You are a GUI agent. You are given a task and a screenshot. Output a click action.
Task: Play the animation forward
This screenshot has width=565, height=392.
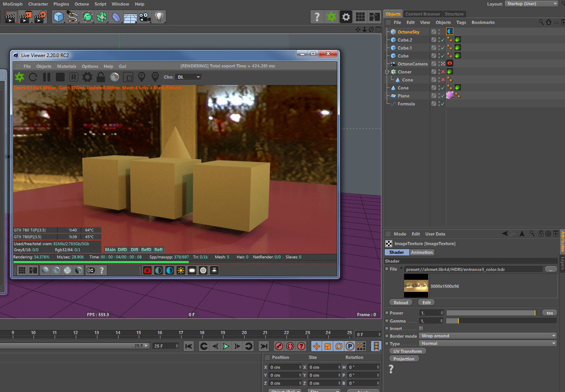(x=226, y=346)
